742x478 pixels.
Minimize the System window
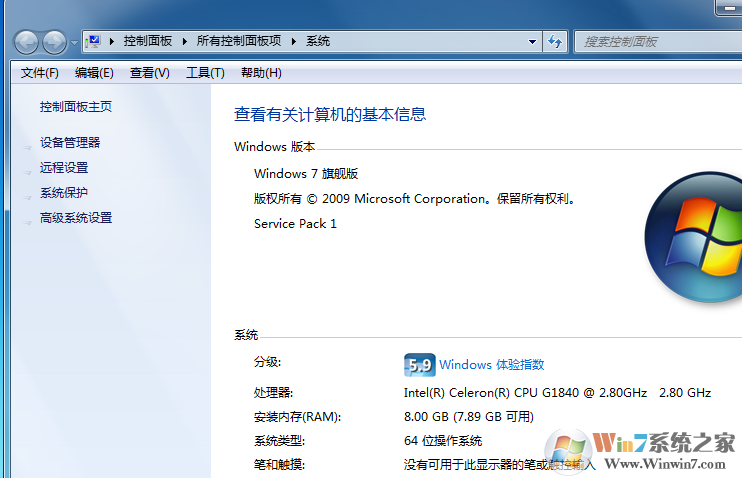[729, 8]
